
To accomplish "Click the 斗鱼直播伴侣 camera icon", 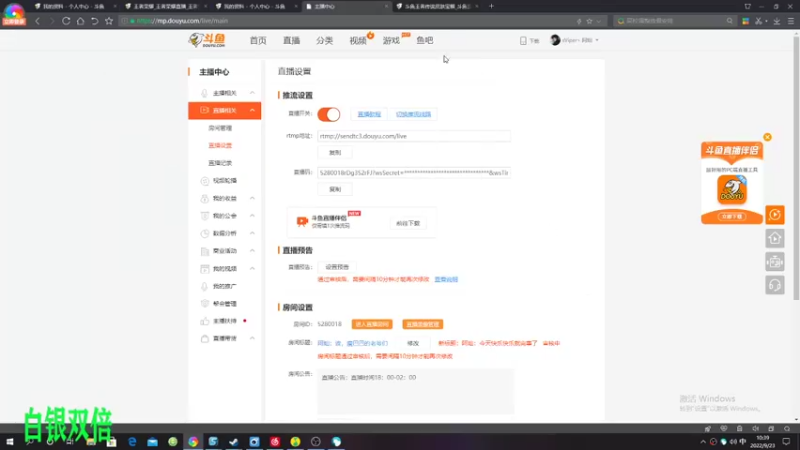I will coord(302,221).
